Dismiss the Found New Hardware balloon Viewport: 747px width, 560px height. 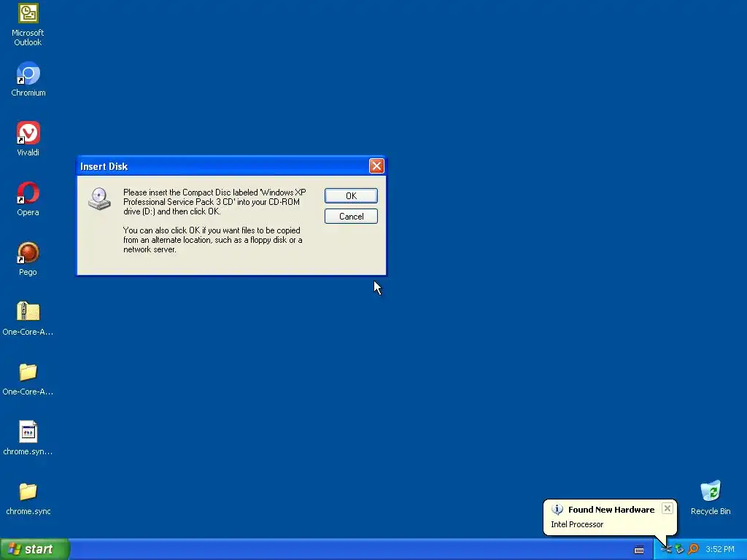coord(667,508)
